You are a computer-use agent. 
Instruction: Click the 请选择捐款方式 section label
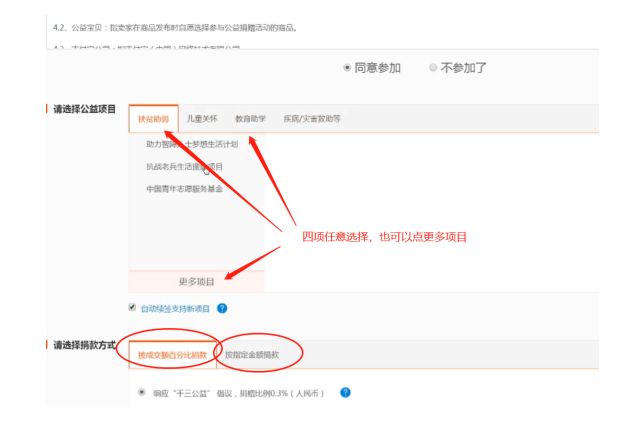point(84,345)
